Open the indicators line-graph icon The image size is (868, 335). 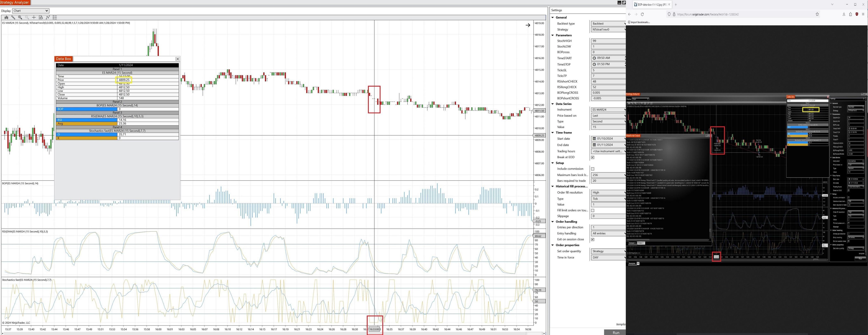(48, 17)
